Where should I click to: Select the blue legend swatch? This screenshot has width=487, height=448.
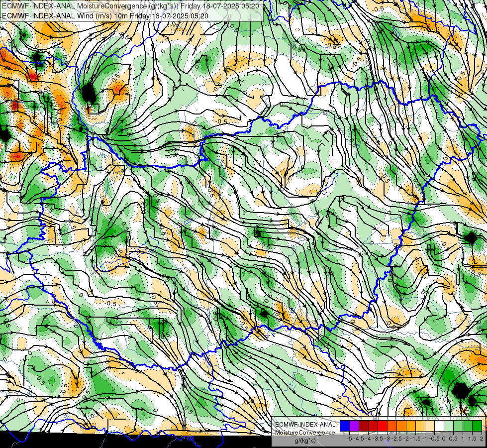point(345,426)
